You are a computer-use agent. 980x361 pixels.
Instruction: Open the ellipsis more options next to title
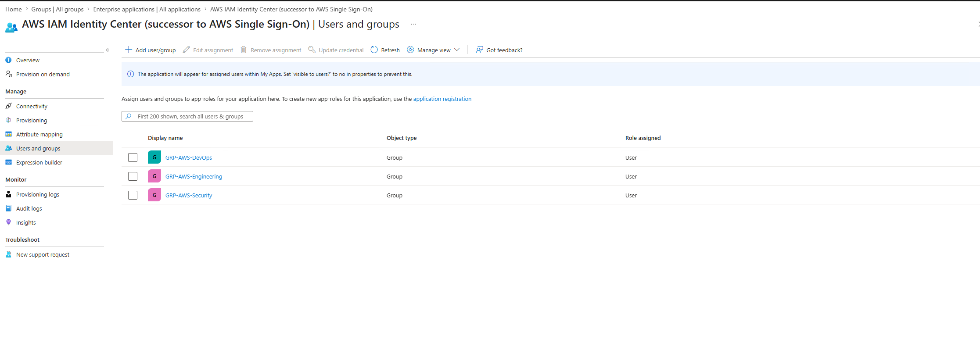(x=413, y=24)
